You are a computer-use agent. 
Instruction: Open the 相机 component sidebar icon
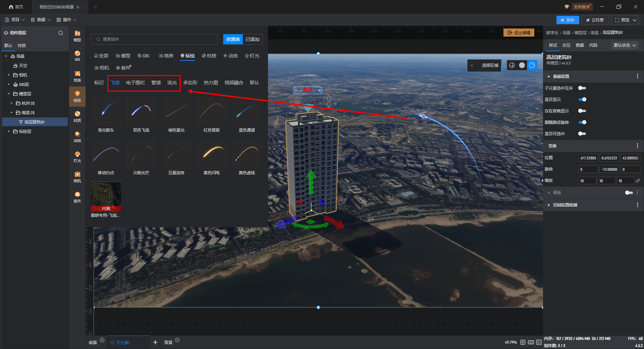(77, 177)
